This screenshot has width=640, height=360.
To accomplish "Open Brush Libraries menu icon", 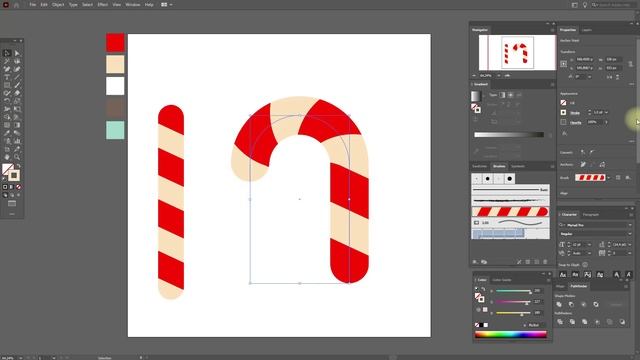I will [475, 262].
